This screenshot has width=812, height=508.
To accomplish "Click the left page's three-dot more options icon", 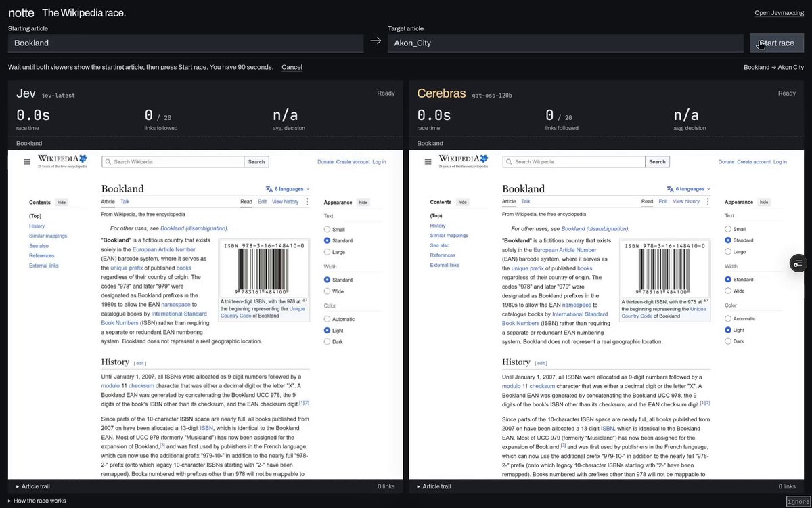I will [x=307, y=202].
